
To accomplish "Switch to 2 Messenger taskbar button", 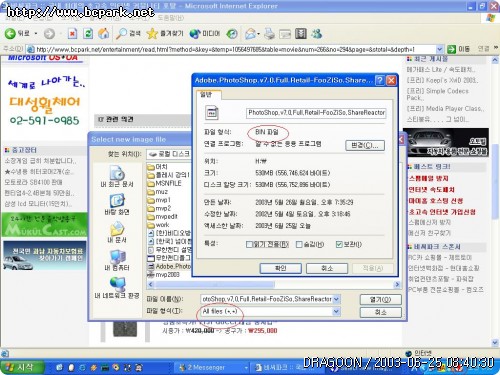I will pos(212,367).
